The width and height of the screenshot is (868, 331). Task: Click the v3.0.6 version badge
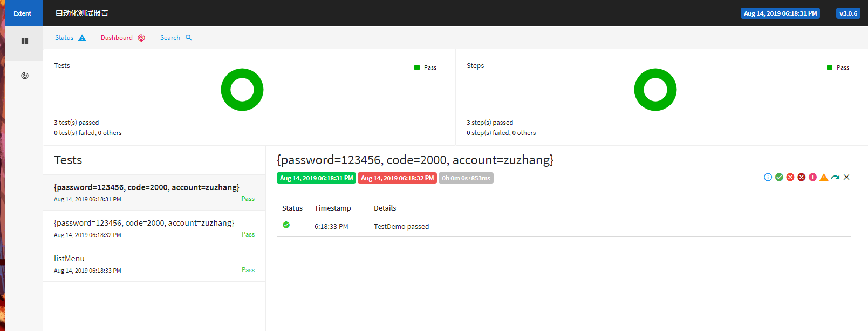click(x=848, y=13)
